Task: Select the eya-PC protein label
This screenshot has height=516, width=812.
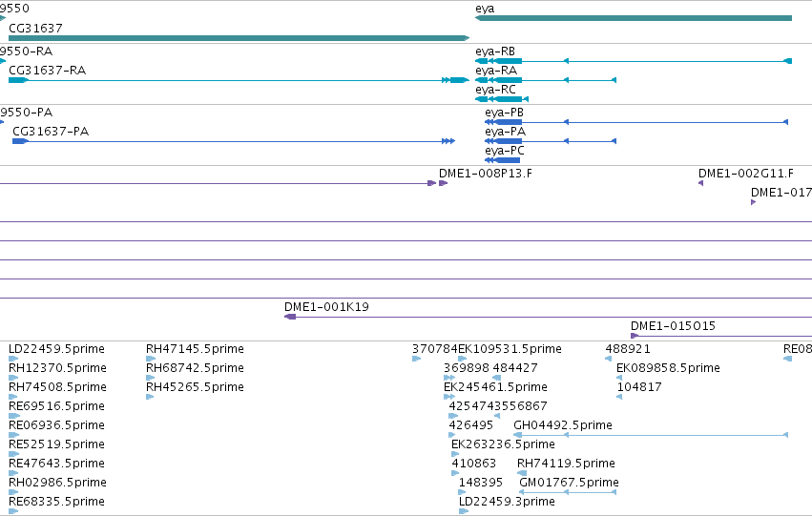Action: [505, 151]
